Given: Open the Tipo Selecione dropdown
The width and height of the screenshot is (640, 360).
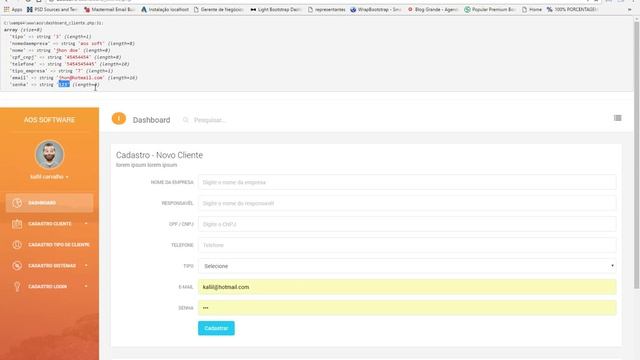Looking at the screenshot, I should [407, 266].
